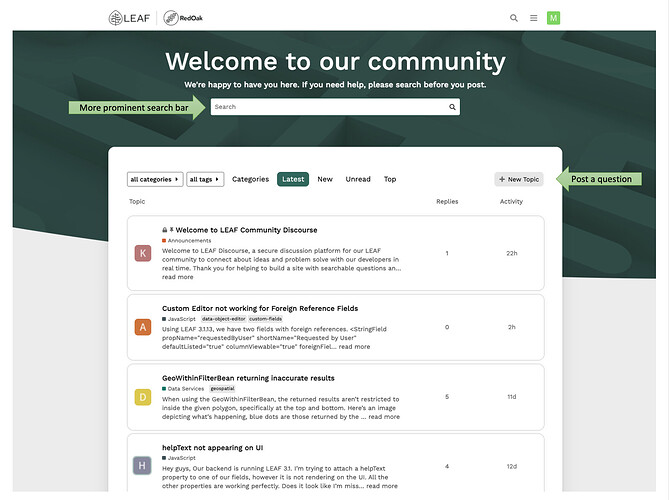Open header search magnifier icon

pos(514,18)
